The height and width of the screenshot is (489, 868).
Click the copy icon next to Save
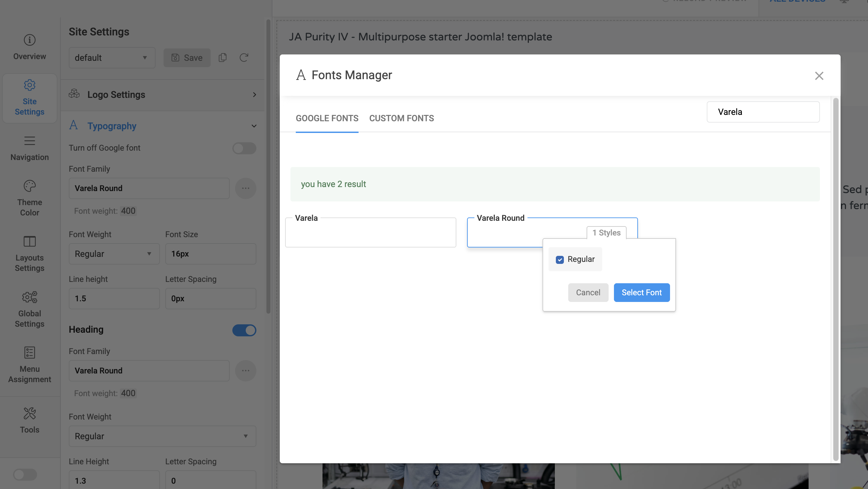click(x=222, y=58)
